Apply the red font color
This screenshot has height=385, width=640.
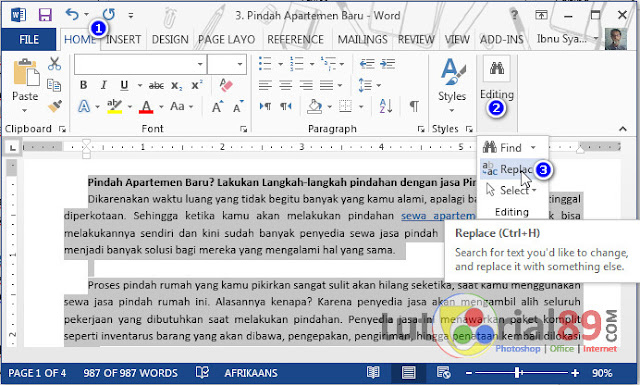(146, 107)
